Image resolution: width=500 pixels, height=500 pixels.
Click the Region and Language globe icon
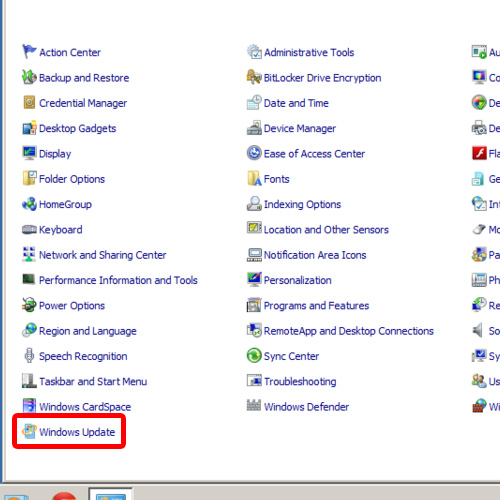(x=29, y=330)
